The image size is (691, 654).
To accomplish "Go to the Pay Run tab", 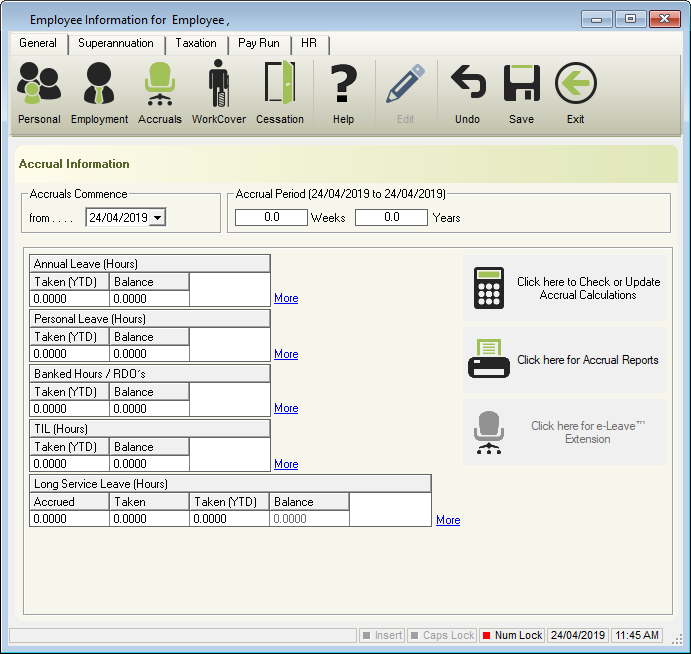I will pyautogui.click(x=260, y=44).
